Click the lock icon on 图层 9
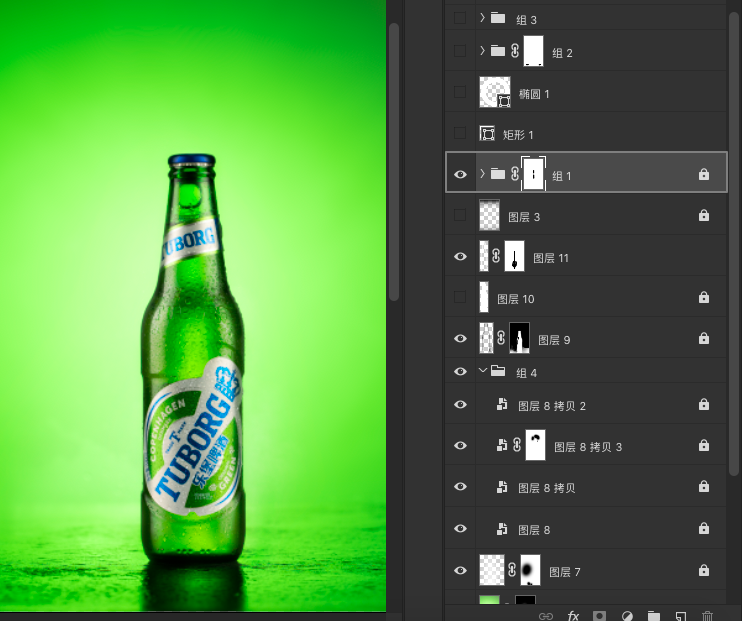Image resolution: width=742 pixels, height=621 pixels. click(704, 338)
